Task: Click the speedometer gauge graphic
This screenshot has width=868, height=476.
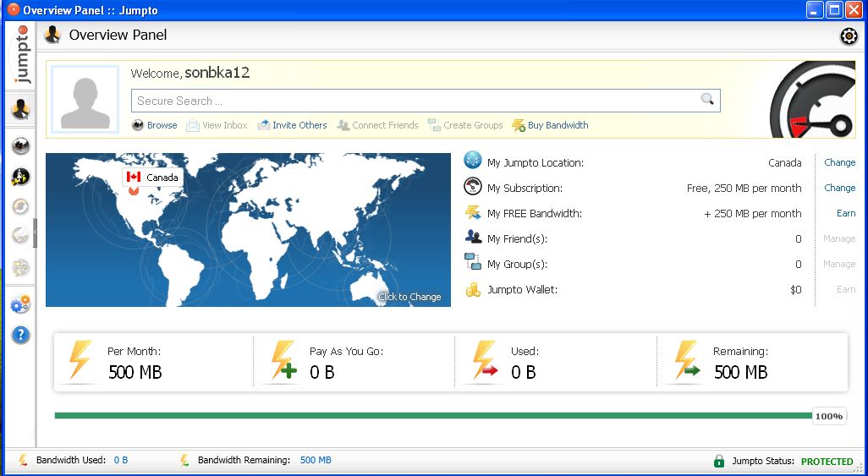Action: pyautogui.click(x=813, y=100)
